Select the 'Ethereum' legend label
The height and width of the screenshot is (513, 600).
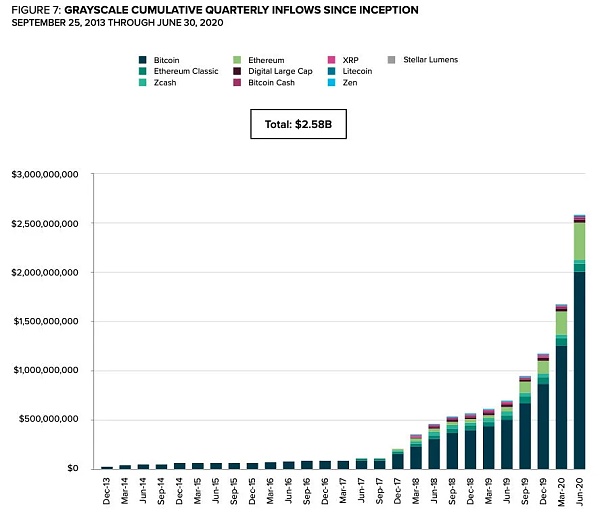tap(266, 60)
